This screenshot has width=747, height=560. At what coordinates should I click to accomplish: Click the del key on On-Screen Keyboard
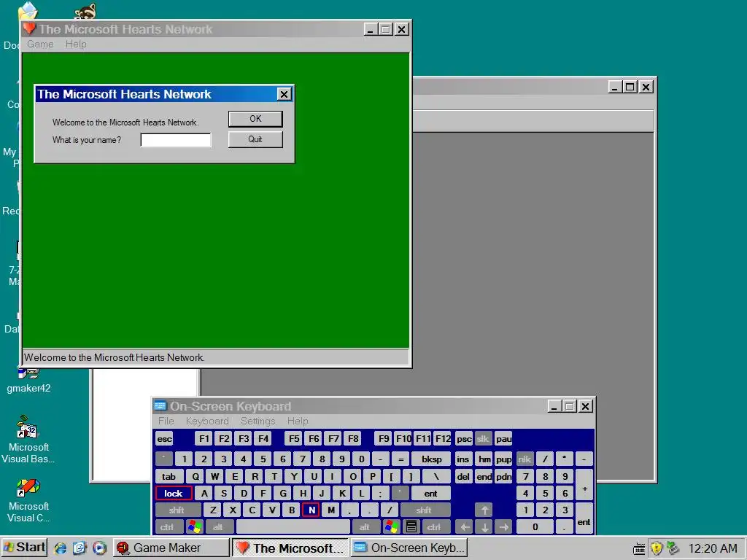click(x=463, y=476)
